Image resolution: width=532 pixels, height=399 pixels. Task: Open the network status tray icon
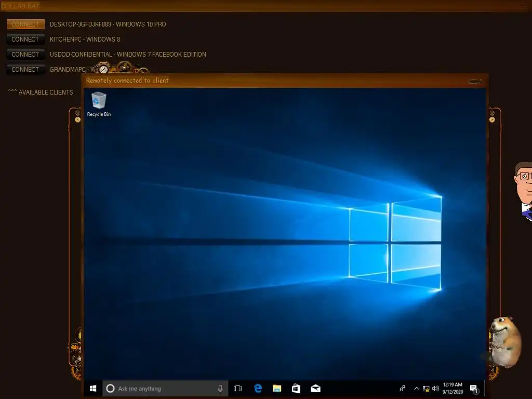pyautogui.click(x=426, y=389)
